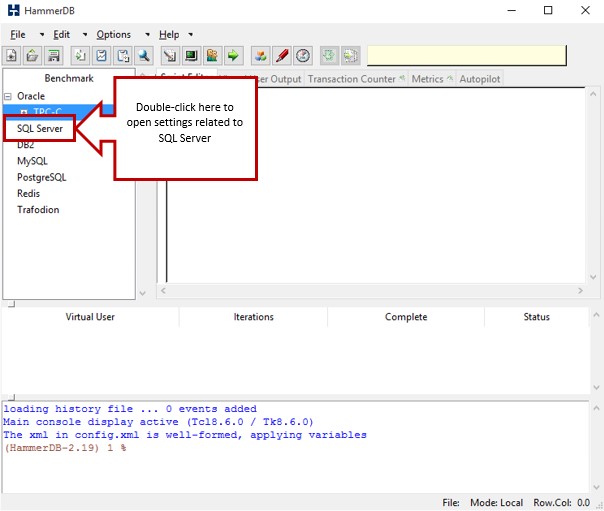Viewport: 604px width, 511px height.
Task: Open the File menu
Action: [x=18, y=35]
